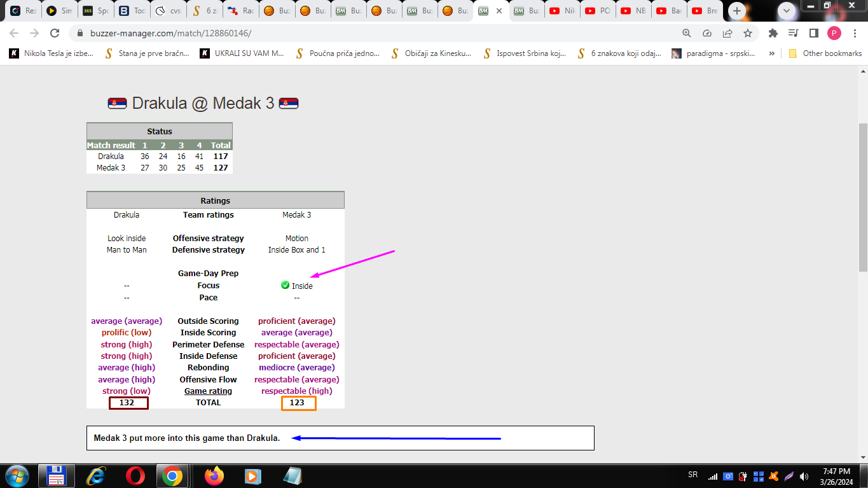Launch Firefox from the taskbar

pos(214,476)
